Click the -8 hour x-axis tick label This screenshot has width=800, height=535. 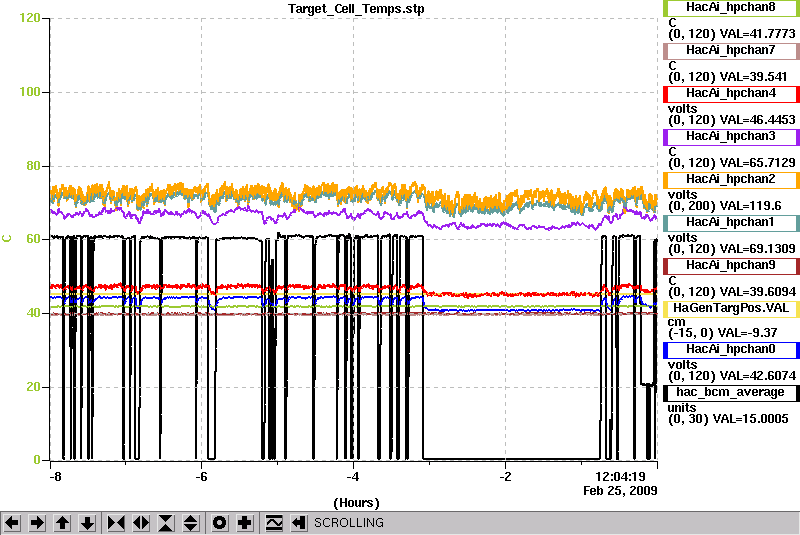click(x=55, y=477)
